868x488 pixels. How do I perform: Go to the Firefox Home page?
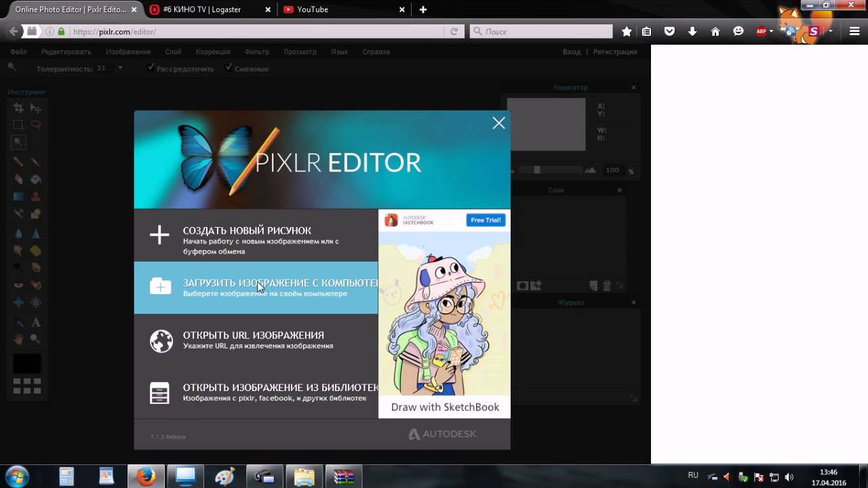[x=715, y=31]
